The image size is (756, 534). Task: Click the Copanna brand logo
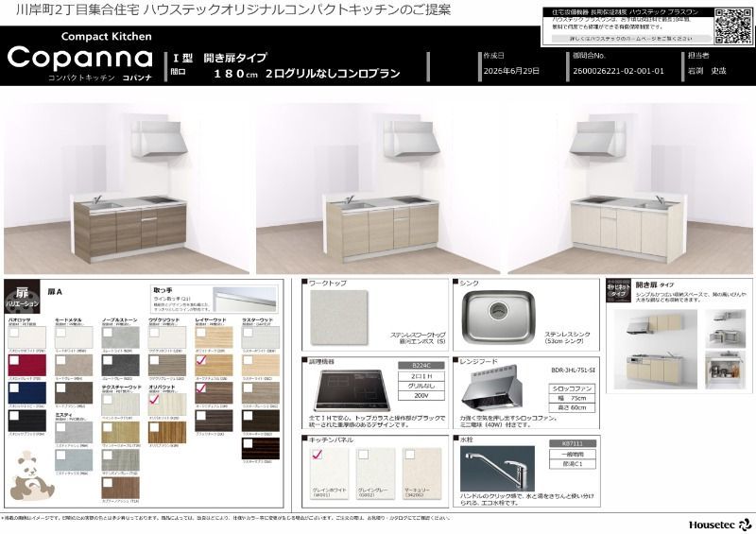(80, 58)
